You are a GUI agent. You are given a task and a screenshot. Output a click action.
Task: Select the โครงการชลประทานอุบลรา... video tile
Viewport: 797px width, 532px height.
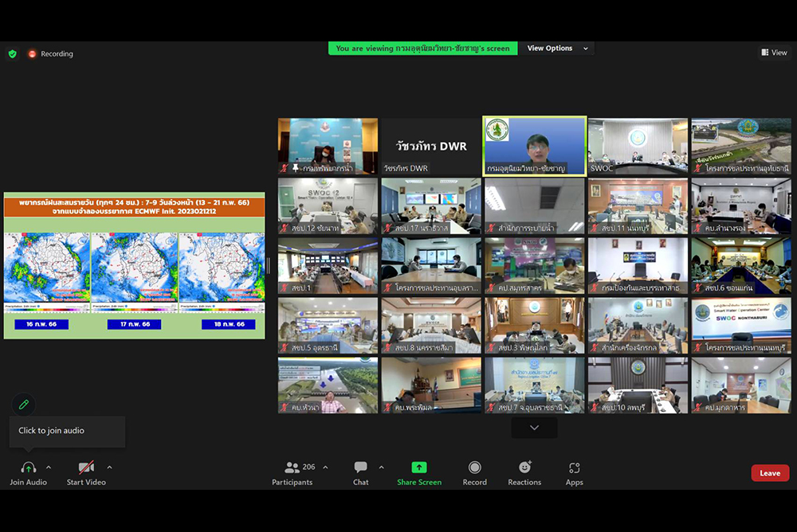(431, 266)
